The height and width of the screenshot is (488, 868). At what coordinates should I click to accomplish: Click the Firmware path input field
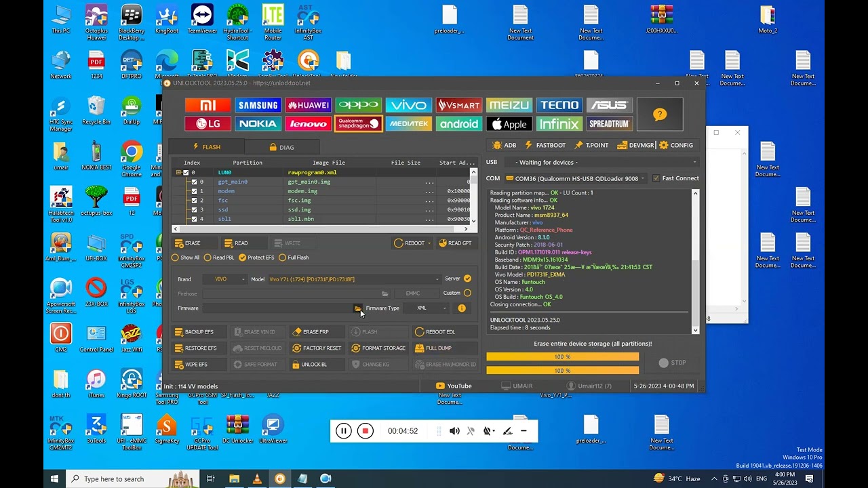tap(277, 308)
